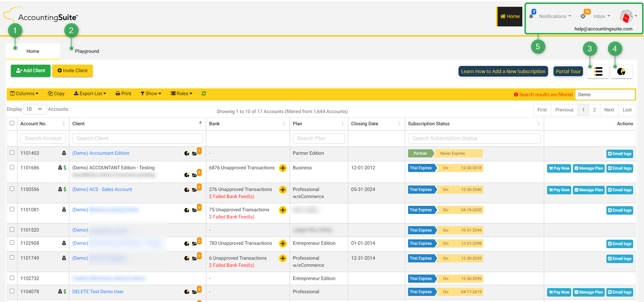644x302 pixels.
Task: Check the box for account 1101403
Action: click(12, 152)
